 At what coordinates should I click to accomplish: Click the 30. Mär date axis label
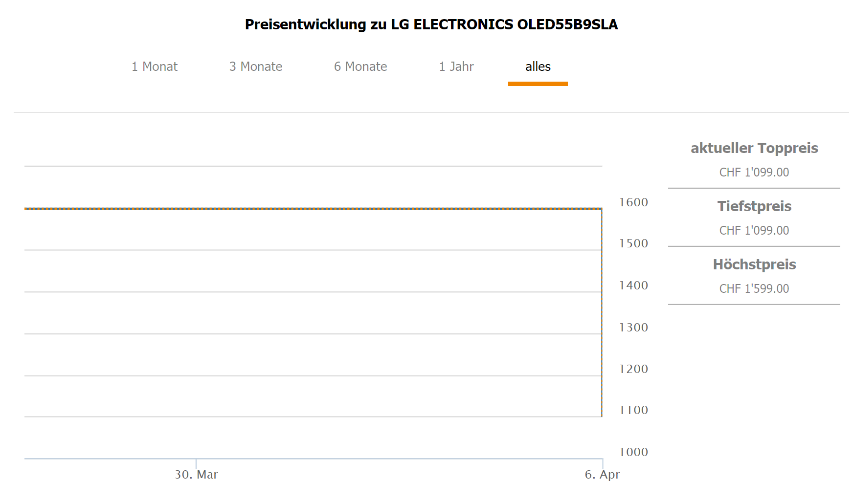[196, 475]
